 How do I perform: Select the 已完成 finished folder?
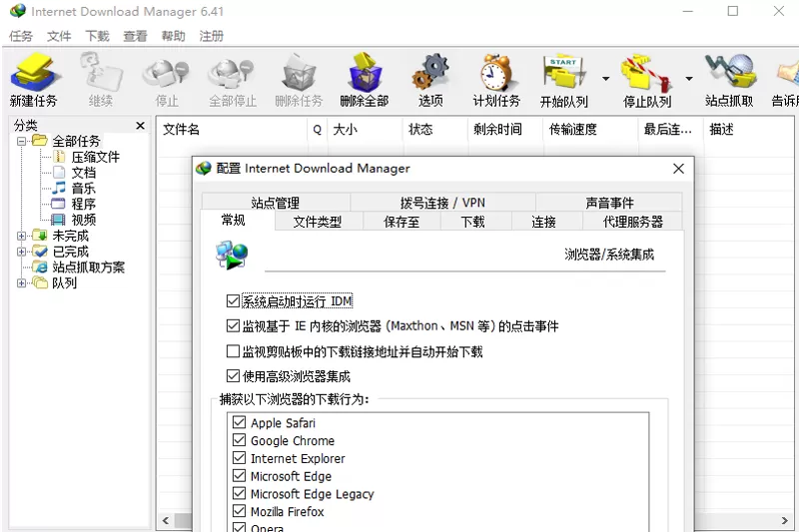pyautogui.click(x=70, y=252)
